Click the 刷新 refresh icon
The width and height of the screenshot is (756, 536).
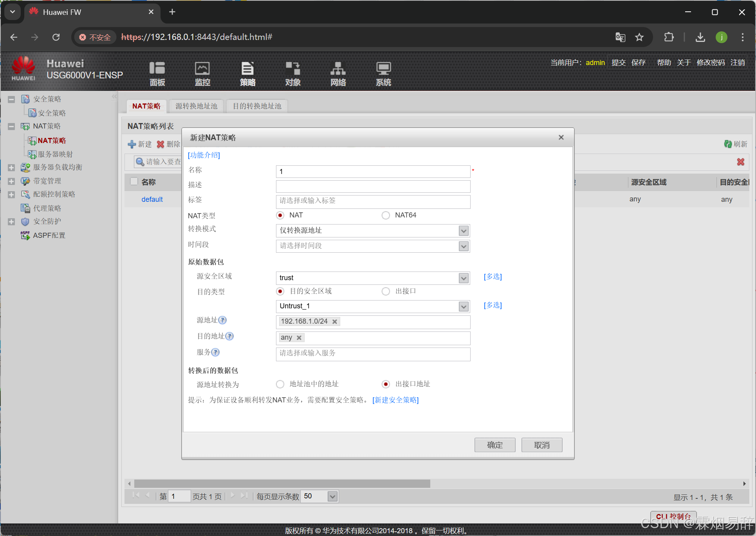(728, 144)
